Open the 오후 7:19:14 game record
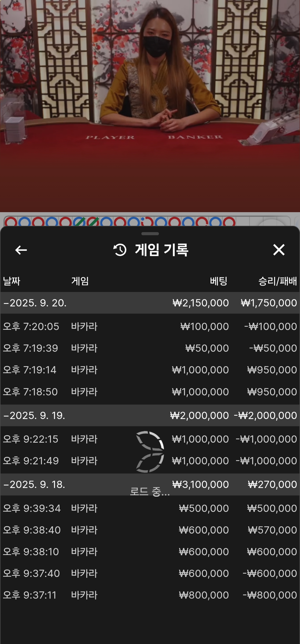This screenshot has width=300, height=644. (150, 370)
